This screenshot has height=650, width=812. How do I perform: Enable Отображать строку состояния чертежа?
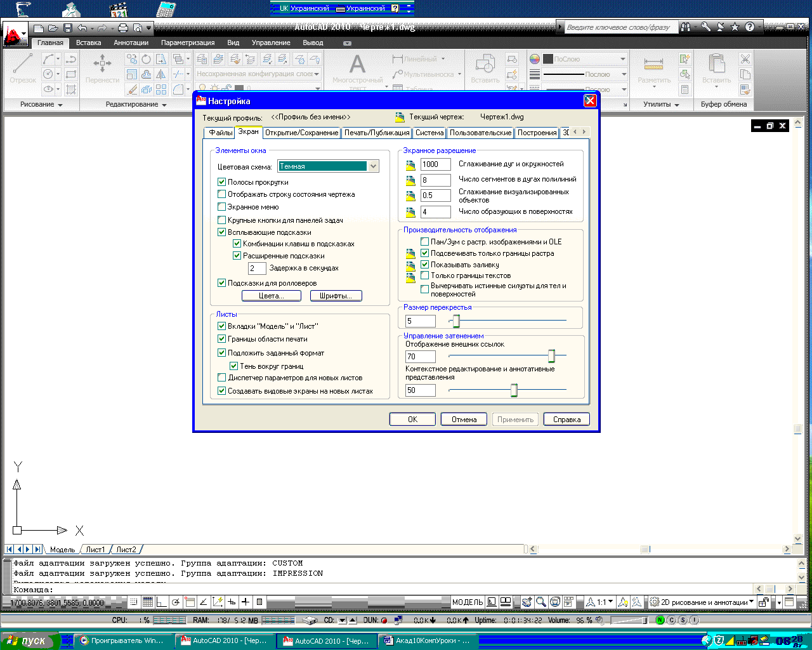(x=221, y=194)
